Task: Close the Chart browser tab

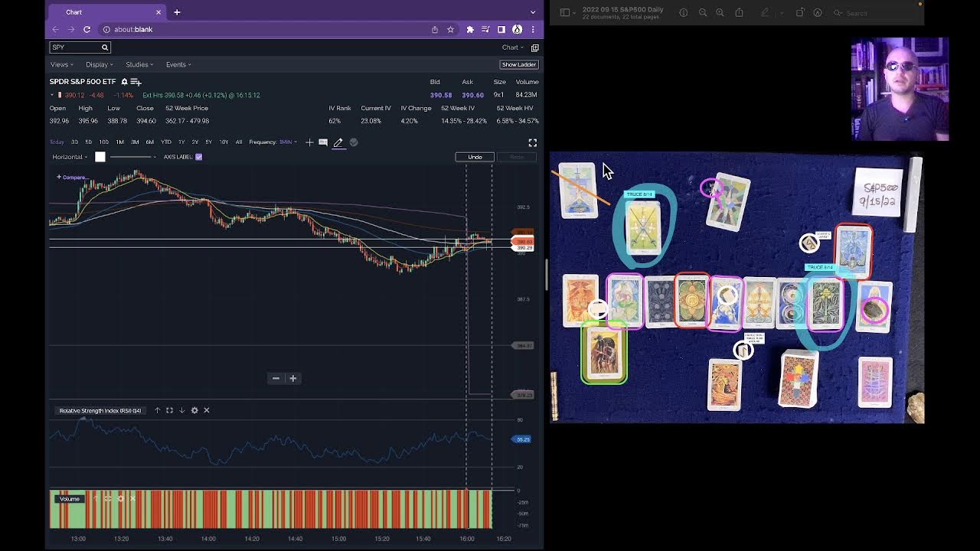Action: 158,12
